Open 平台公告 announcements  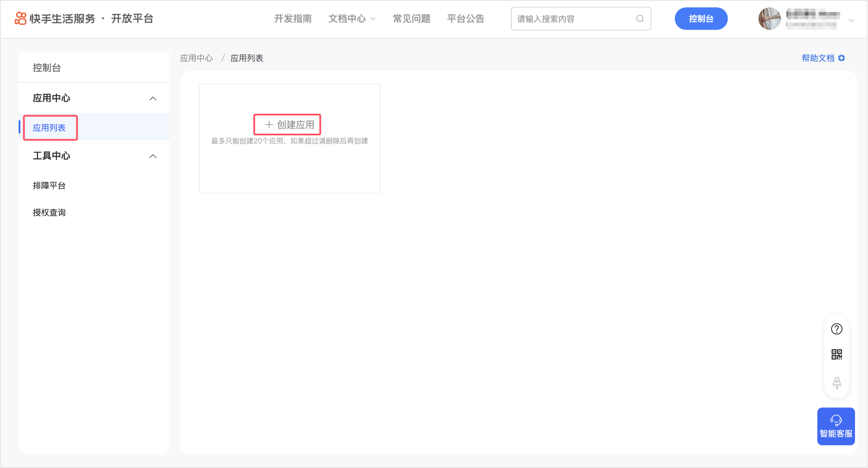pyautogui.click(x=465, y=19)
